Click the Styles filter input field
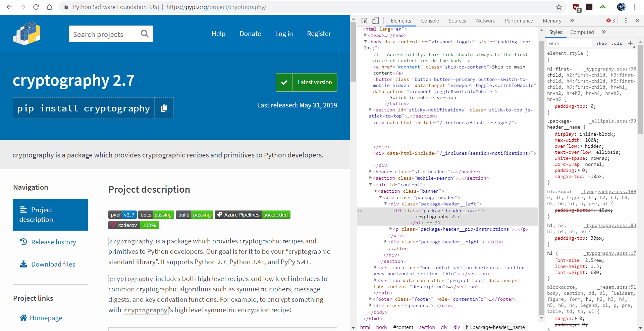644x331 pixels. (x=569, y=43)
